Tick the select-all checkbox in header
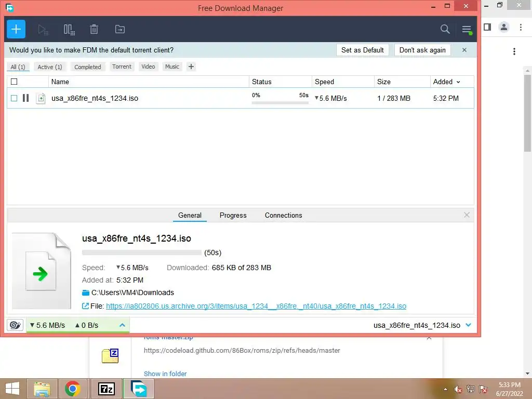The height and width of the screenshot is (399, 532). point(14,82)
